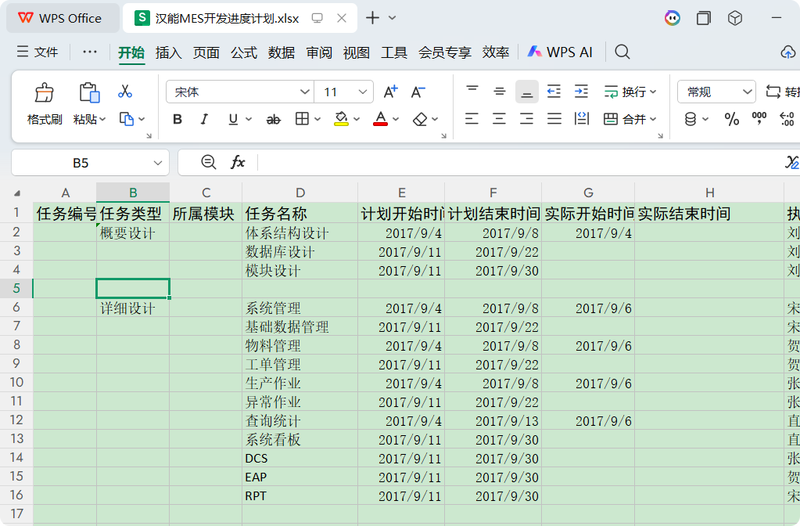This screenshot has height=526, width=800.
Task: Toggle Underline formatting
Action: coord(233,119)
